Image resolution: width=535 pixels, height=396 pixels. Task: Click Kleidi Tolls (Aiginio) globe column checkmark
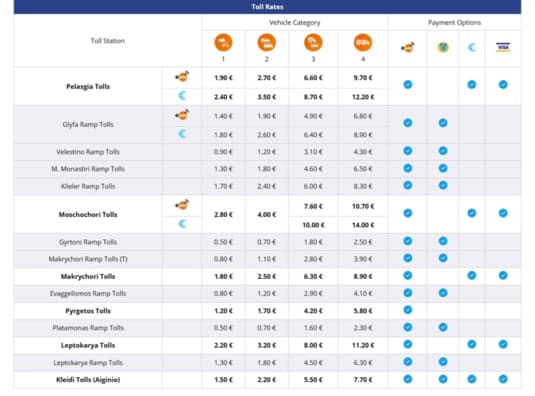click(443, 379)
